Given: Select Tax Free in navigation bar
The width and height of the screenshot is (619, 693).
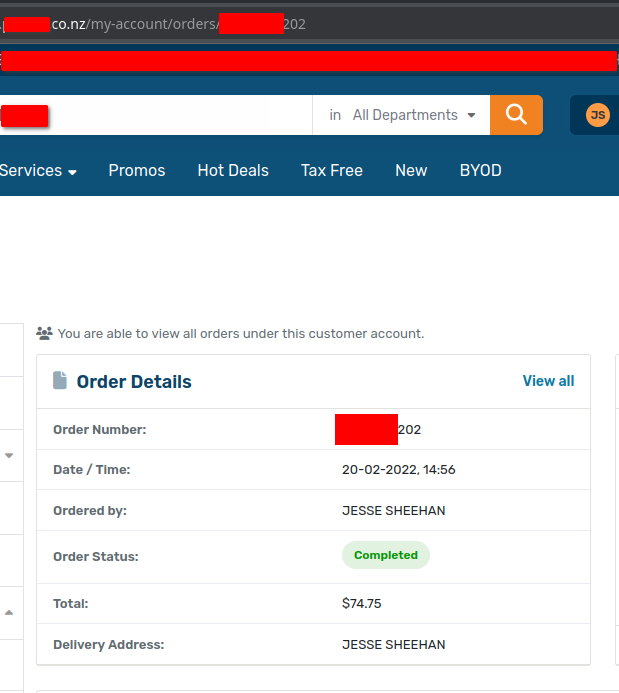Looking at the screenshot, I should pyautogui.click(x=332, y=171).
